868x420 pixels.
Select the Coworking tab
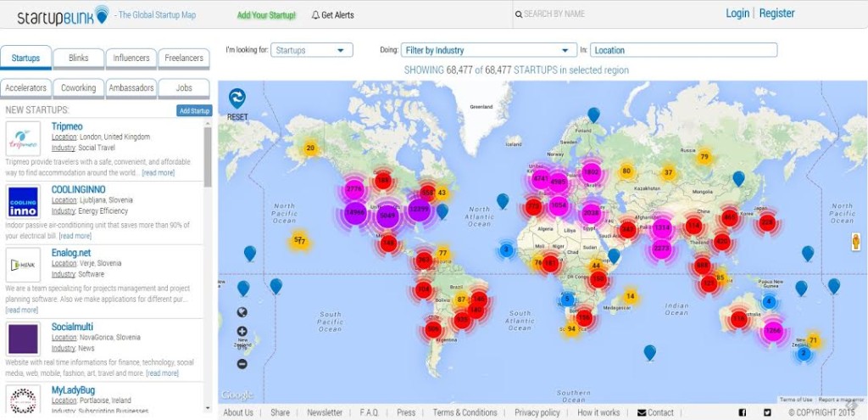[79, 87]
